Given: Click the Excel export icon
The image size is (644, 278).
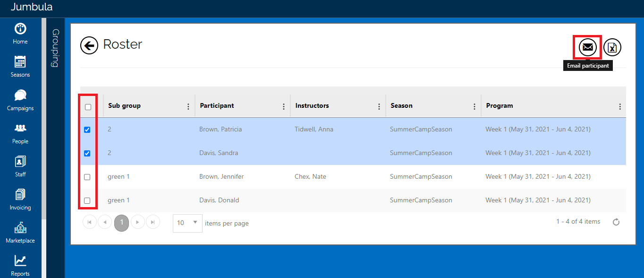Looking at the screenshot, I should pos(612,47).
